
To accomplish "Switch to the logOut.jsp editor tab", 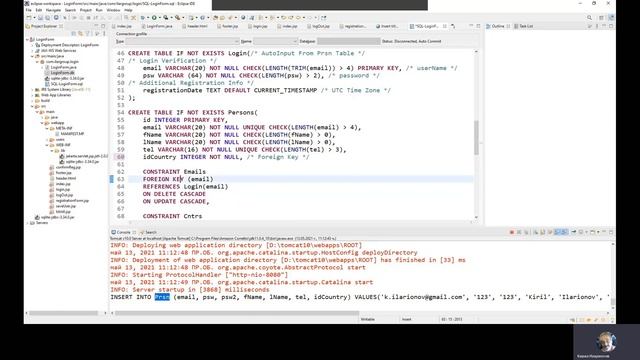I will click(318, 26).
